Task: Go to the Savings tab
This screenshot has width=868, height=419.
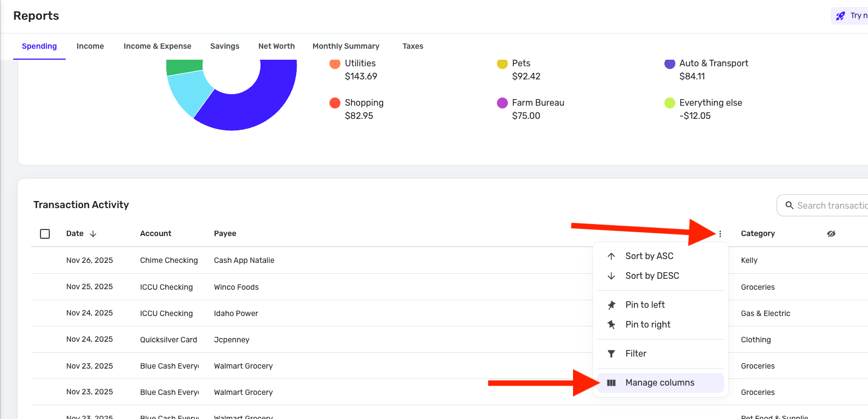Action: pyautogui.click(x=225, y=46)
